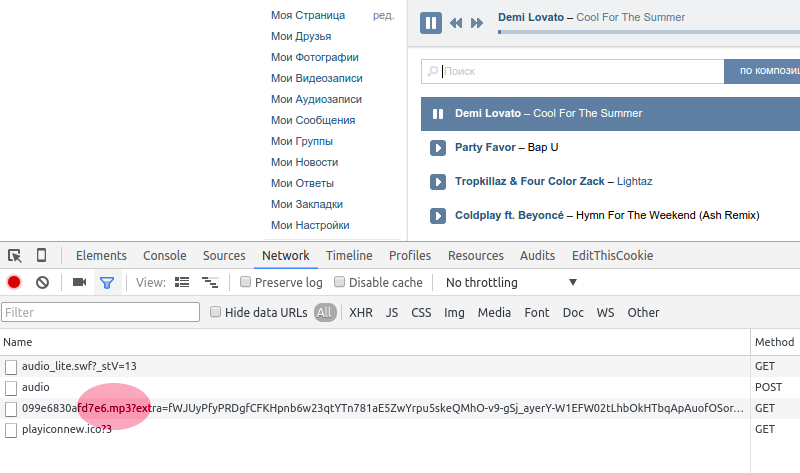Open Моя Страница link
Image resolution: width=800 pixels, height=473 pixels.
click(x=308, y=15)
